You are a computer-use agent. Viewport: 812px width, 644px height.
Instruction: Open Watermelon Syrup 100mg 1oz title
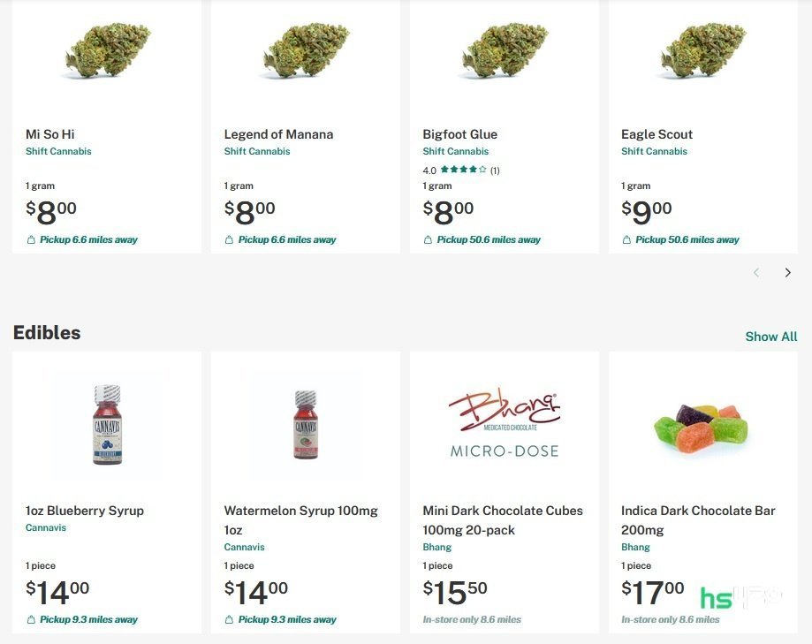[301, 519]
